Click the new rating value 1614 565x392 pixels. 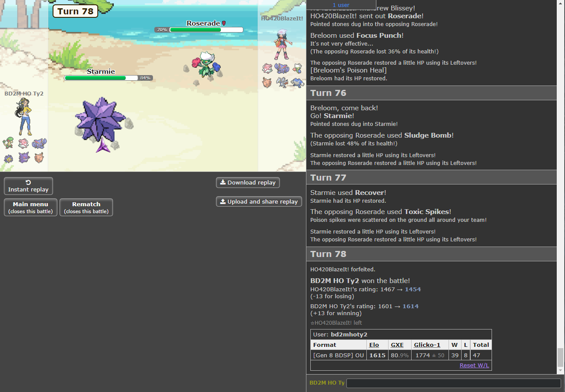click(x=410, y=306)
